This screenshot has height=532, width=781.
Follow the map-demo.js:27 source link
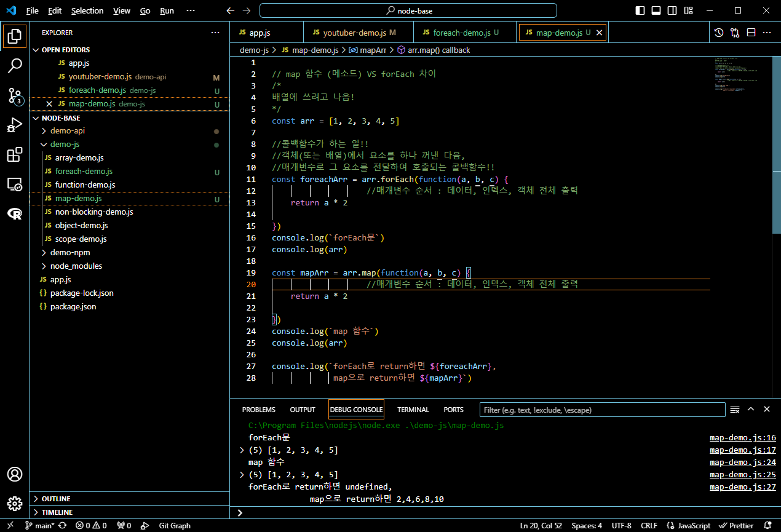tap(743, 487)
